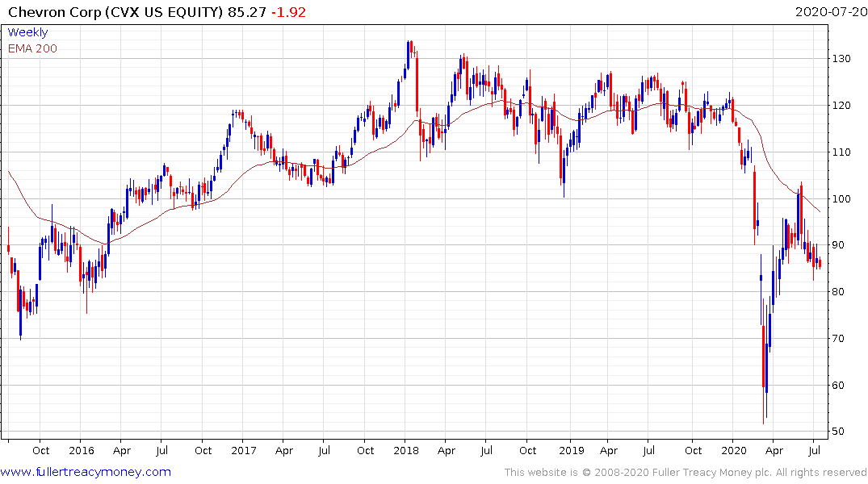The image size is (868, 484).
Task: Click the 100 price axis label
Action: [x=841, y=198]
